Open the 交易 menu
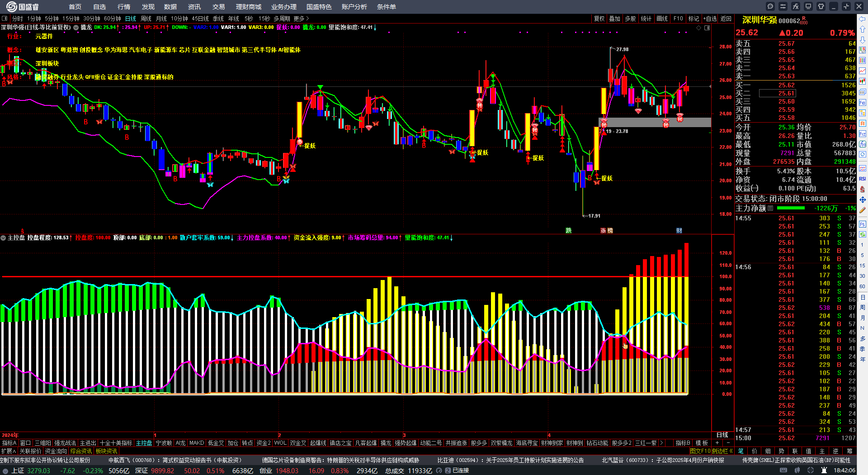 [x=219, y=7]
